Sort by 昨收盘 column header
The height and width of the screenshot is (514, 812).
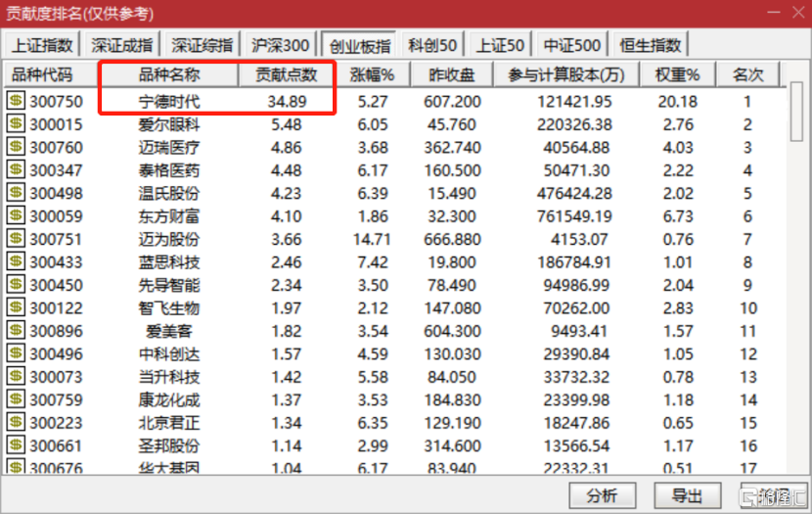coord(452,74)
